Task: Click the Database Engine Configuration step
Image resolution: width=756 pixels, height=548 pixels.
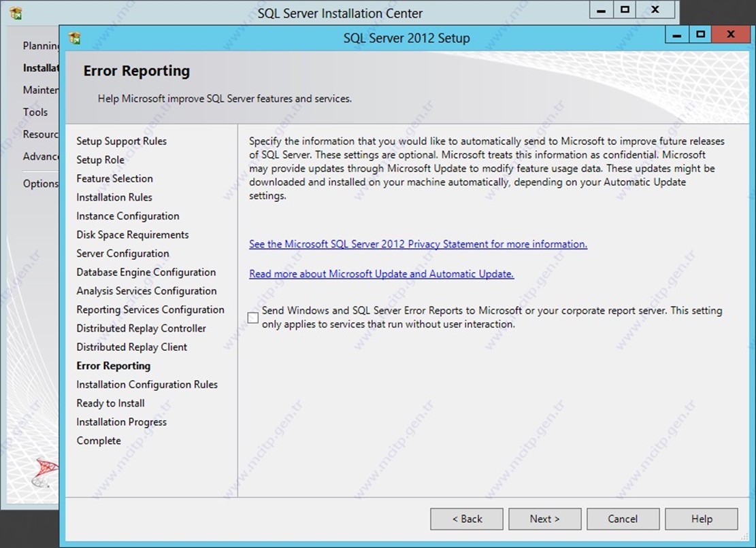Action: pos(146,273)
